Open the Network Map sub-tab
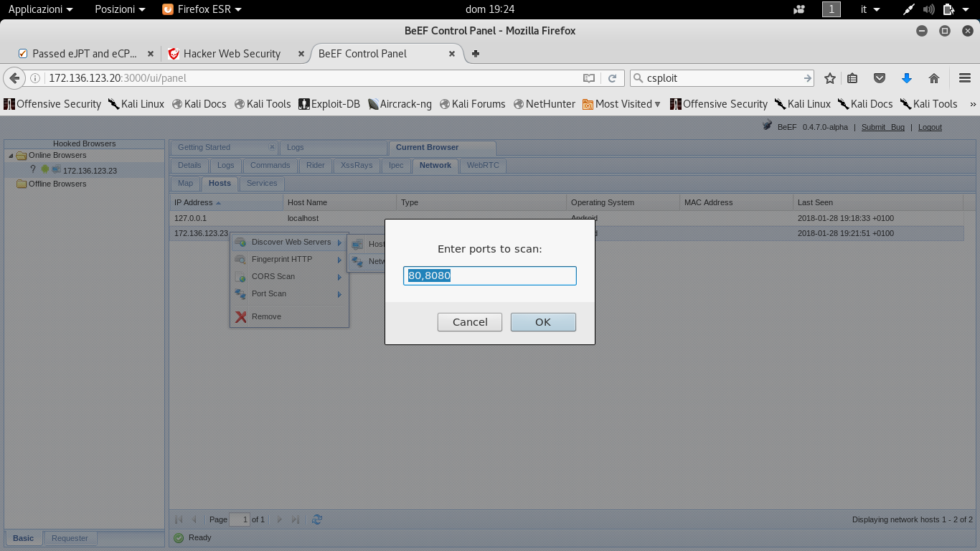 [x=185, y=183]
